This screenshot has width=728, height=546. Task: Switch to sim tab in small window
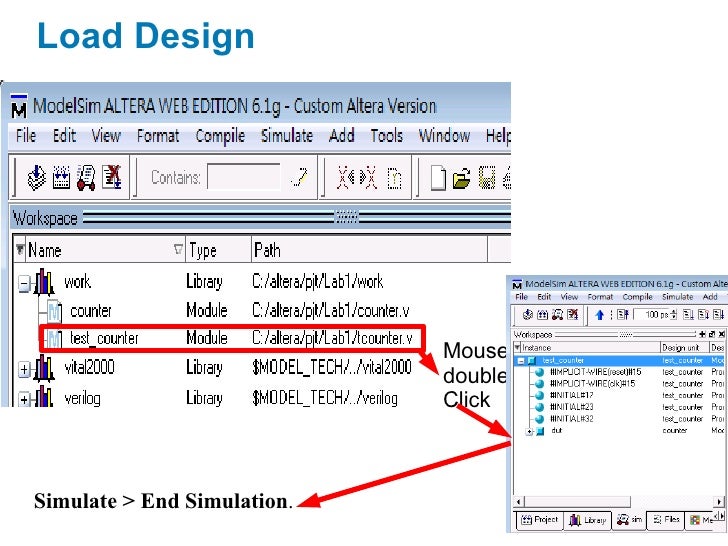(x=629, y=520)
